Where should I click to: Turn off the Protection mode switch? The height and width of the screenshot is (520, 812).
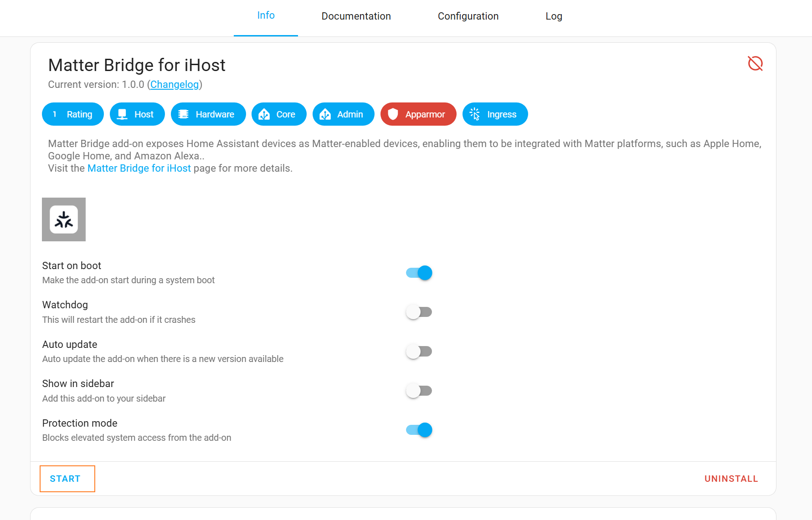click(x=419, y=430)
